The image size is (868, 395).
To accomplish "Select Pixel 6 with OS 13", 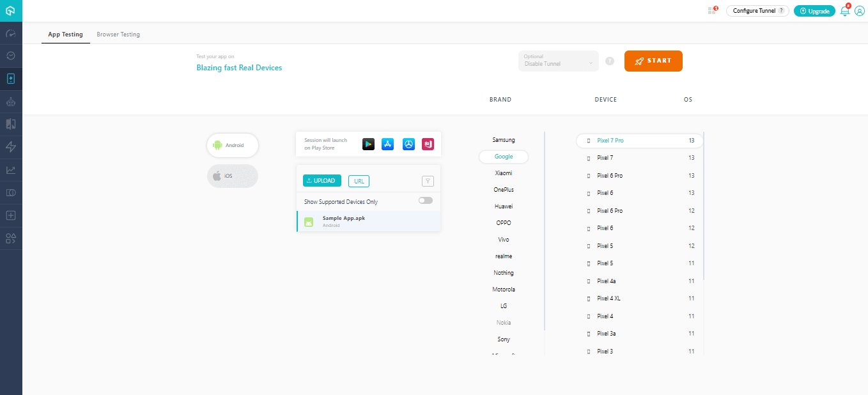I will tap(639, 193).
